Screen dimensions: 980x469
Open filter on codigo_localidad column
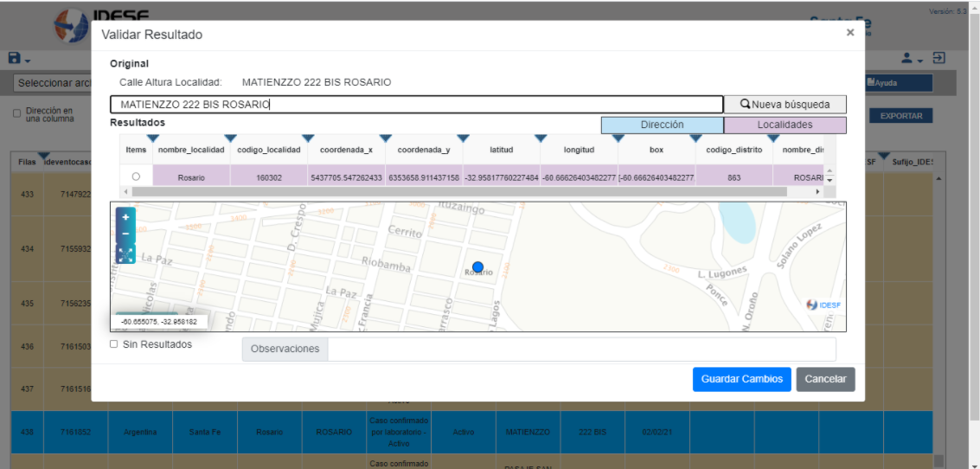tap(308, 138)
